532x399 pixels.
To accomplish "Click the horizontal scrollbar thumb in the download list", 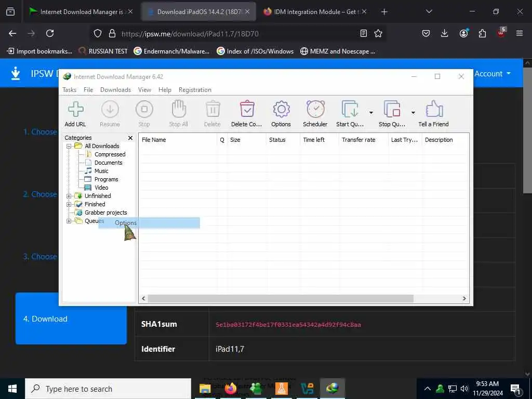I will pos(281,299).
